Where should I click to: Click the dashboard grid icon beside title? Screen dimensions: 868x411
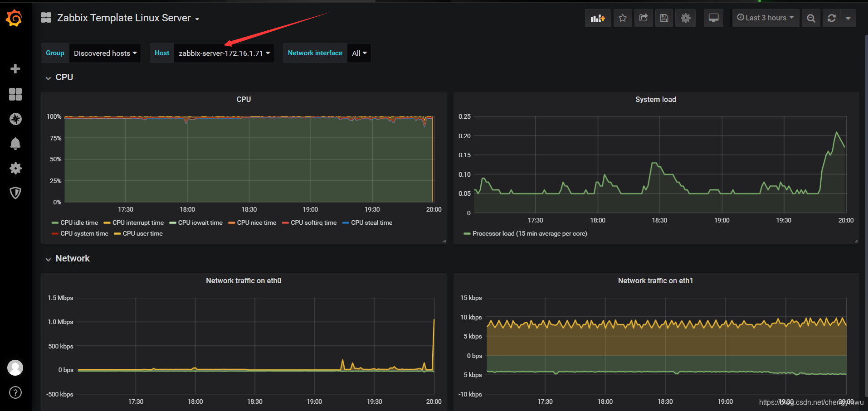46,18
